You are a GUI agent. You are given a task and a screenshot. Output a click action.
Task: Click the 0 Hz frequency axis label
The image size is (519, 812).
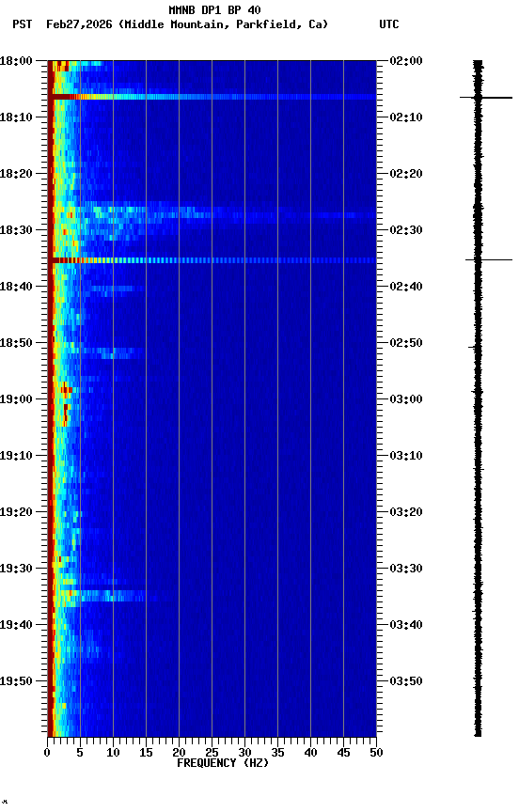pyautogui.click(x=48, y=753)
